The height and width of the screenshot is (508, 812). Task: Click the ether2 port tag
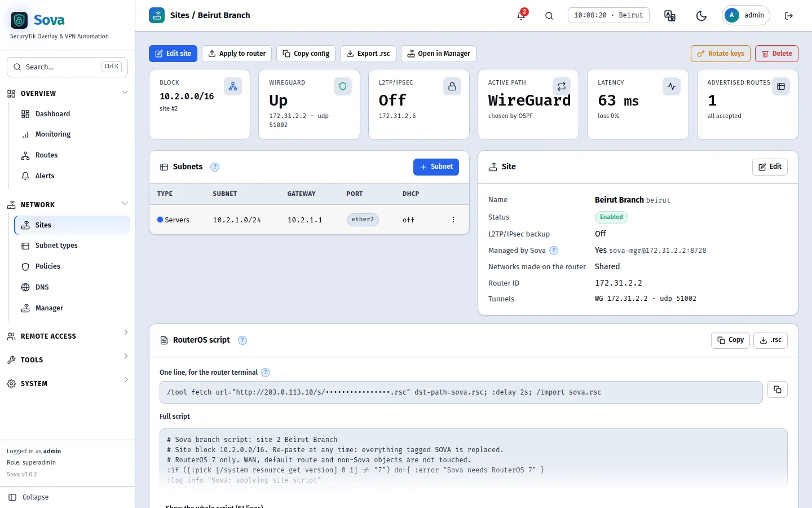point(363,220)
